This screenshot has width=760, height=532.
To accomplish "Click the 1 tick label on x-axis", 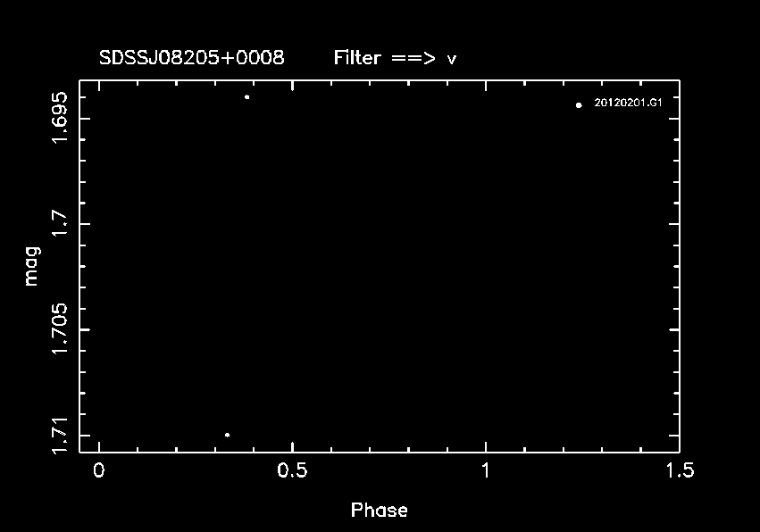I will [x=486, y=470].
